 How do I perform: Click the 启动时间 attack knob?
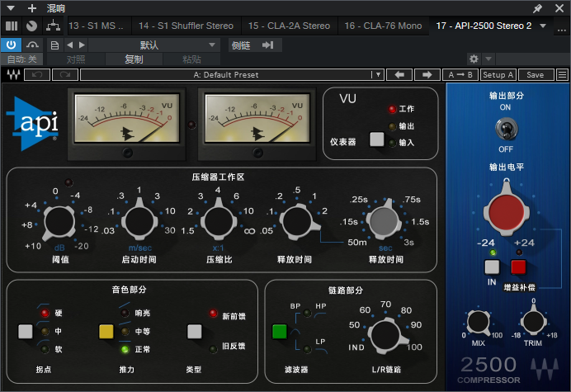pyautogui.click(x=139, y=221)
